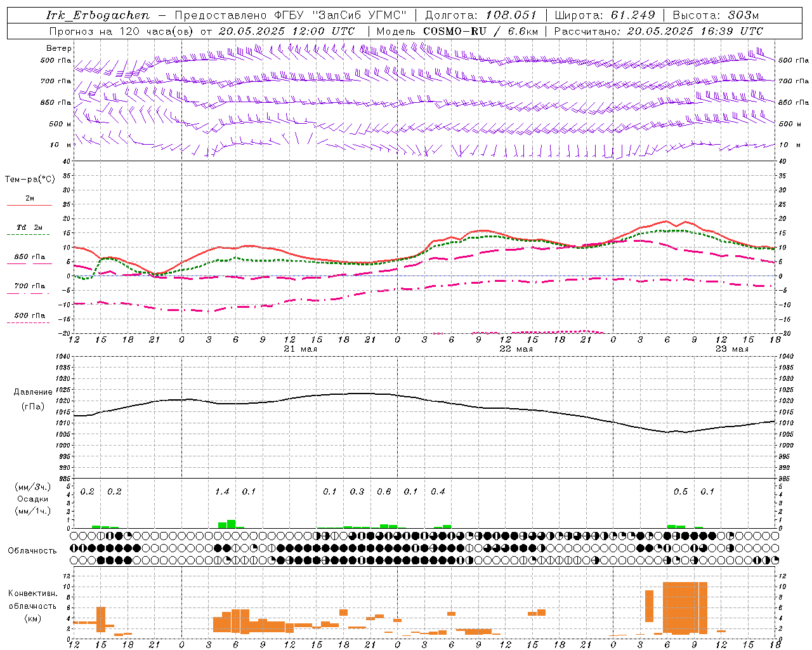The height and width of the screenshot is (650, 812).
Task: Click the 850 гПа temperature legend entry
Action: point(30,257)
